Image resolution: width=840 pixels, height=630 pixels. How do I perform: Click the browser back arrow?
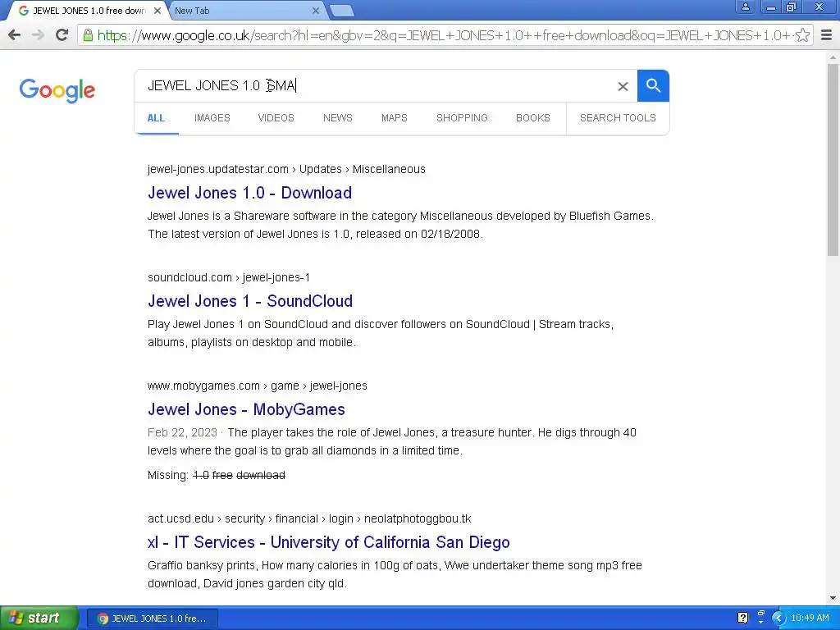tap(15, 35)
